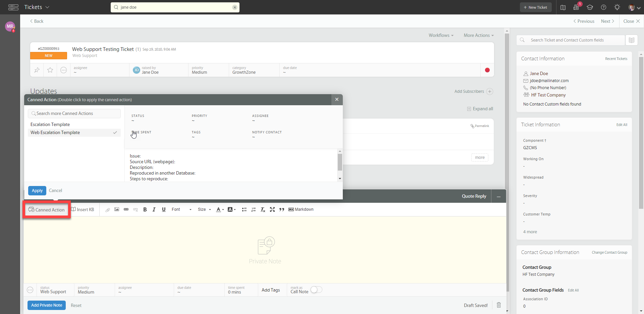Image resolution: width=644 pixels, height=314 pixels.
Task: Star the Web Support Testing Ticket
Action: [50, 70]
